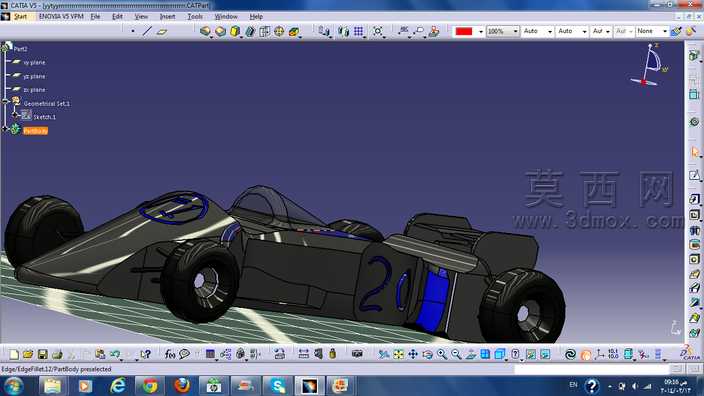This screenshot has width=704, height=396.
Task: Open the File menu
Action: [95, 17]
